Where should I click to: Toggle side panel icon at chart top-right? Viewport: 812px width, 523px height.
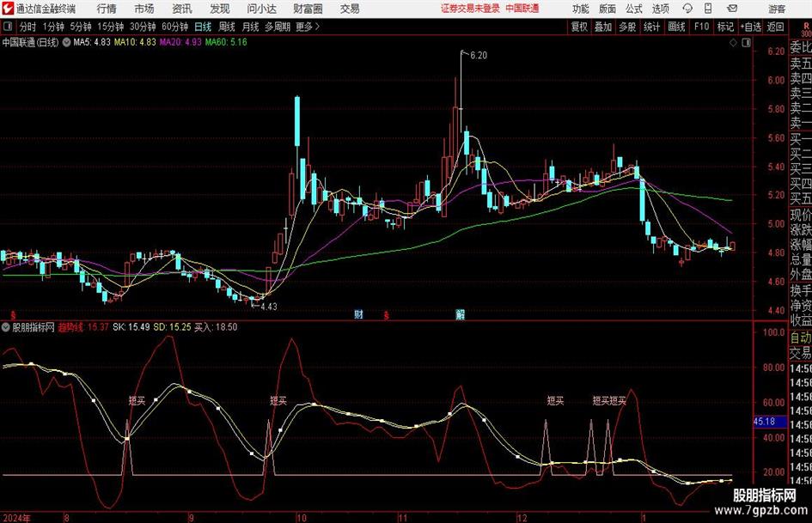pos(746,43)
